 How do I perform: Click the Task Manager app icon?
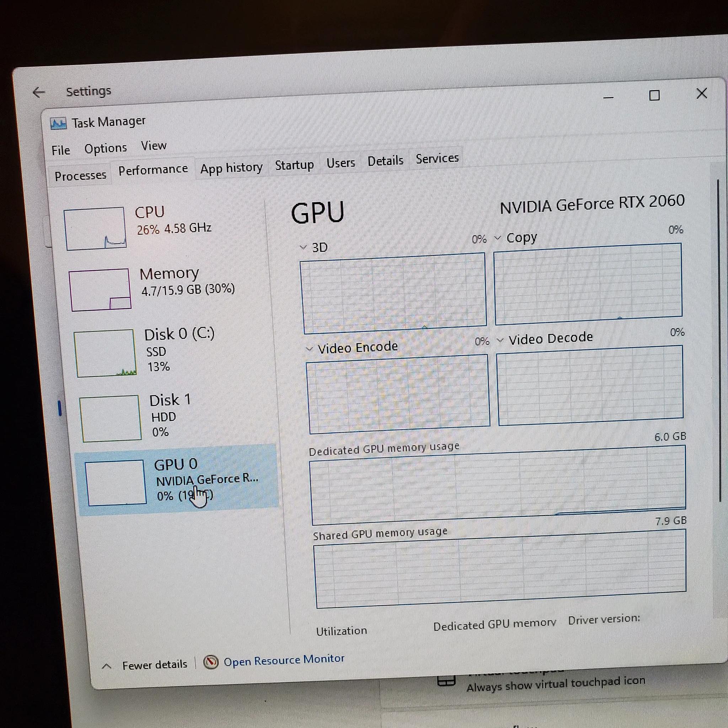(x=58, y=123)
